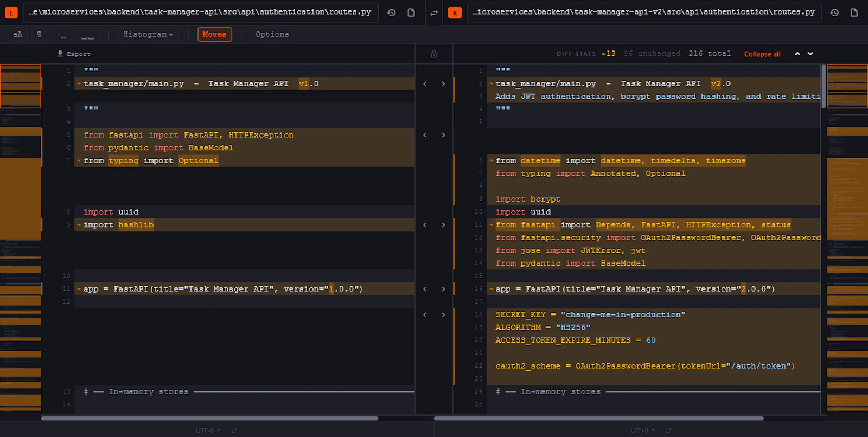Viewport: 868px width, 437px height.
Task: Open the Options menu
Action: point(272,34)
